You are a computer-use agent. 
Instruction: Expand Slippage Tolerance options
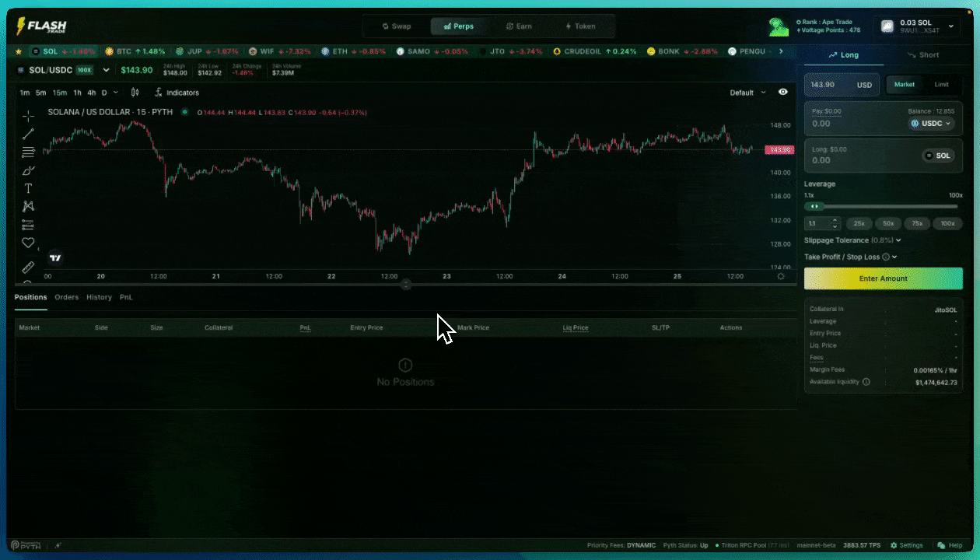(x=853, y=240)
